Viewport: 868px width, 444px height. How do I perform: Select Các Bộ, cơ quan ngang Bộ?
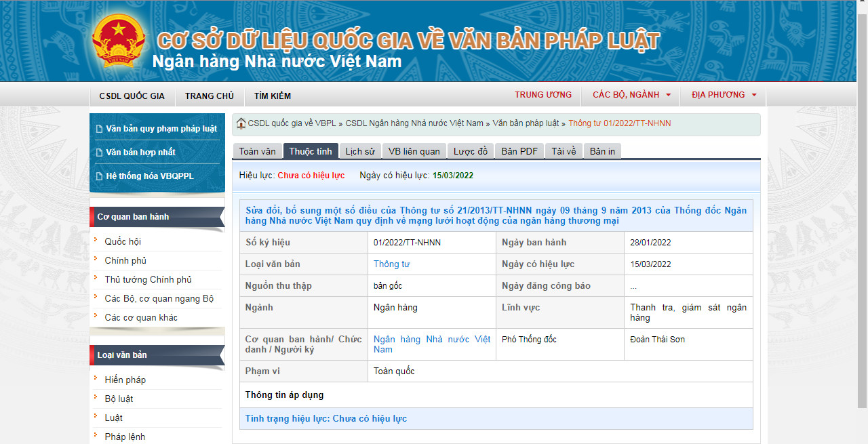[x=159, y=299]
